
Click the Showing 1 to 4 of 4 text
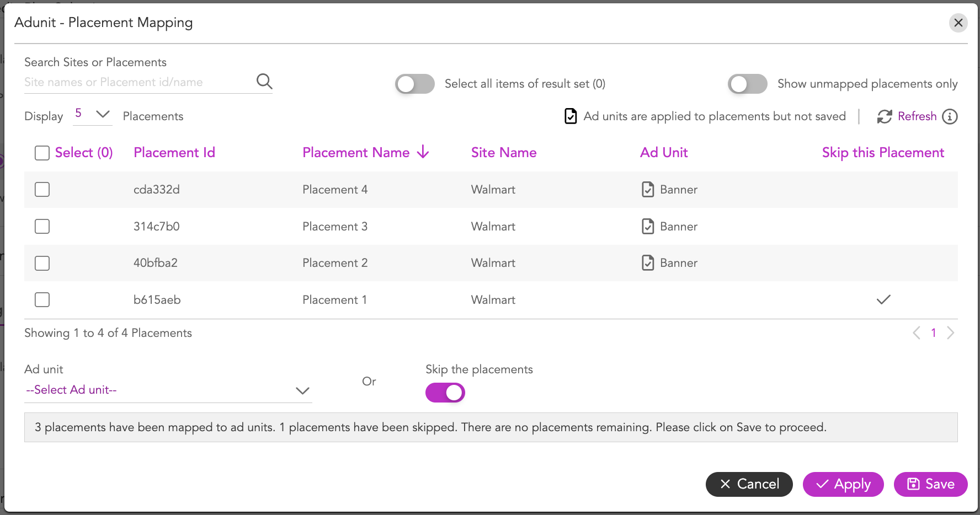click(x=108, y=332)
